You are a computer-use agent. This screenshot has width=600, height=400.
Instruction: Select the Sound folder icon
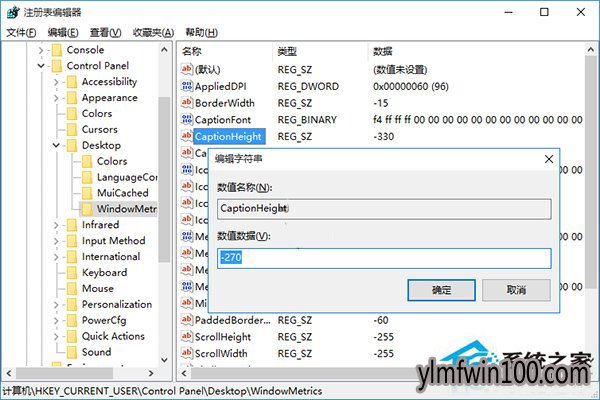pos(71,352)
